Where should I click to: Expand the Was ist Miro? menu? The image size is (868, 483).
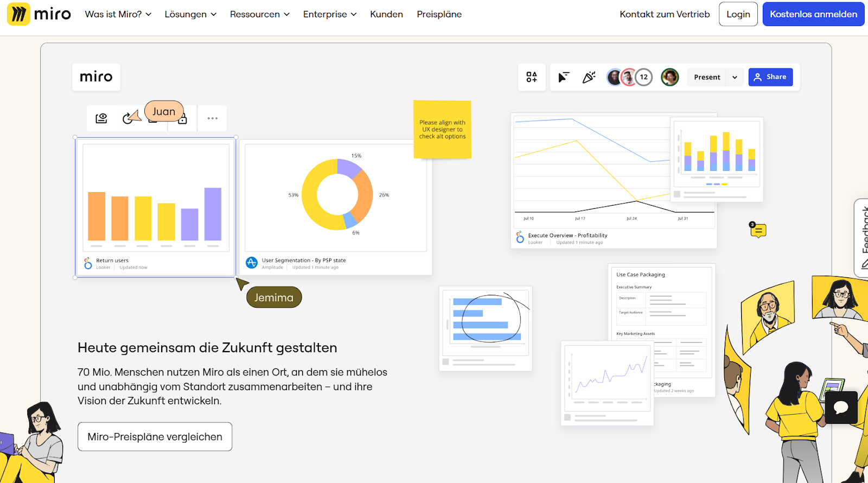click(118, 14)
